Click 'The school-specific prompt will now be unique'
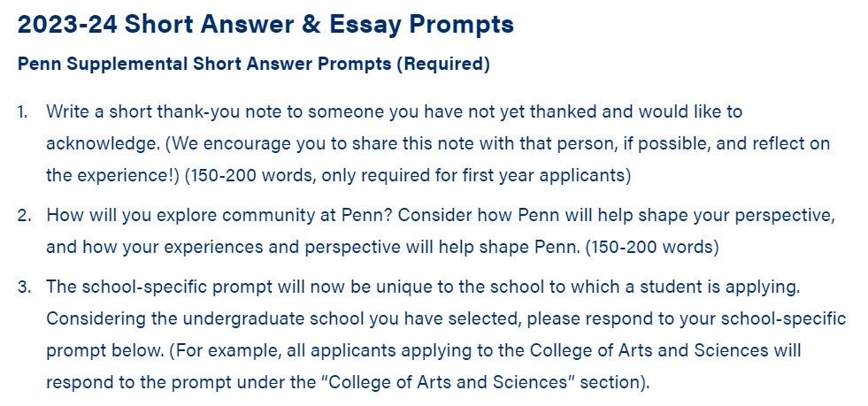Screen dimensions: 868x406 (236, 287)
